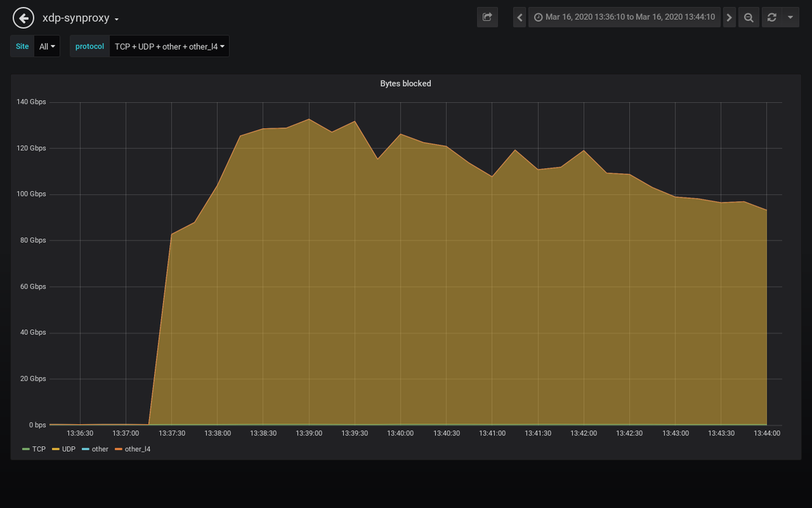Image resolution: width=812 pixels, height=508 pixels.
Task: Shift time range backward with left chevron
Action: (520, 18)
